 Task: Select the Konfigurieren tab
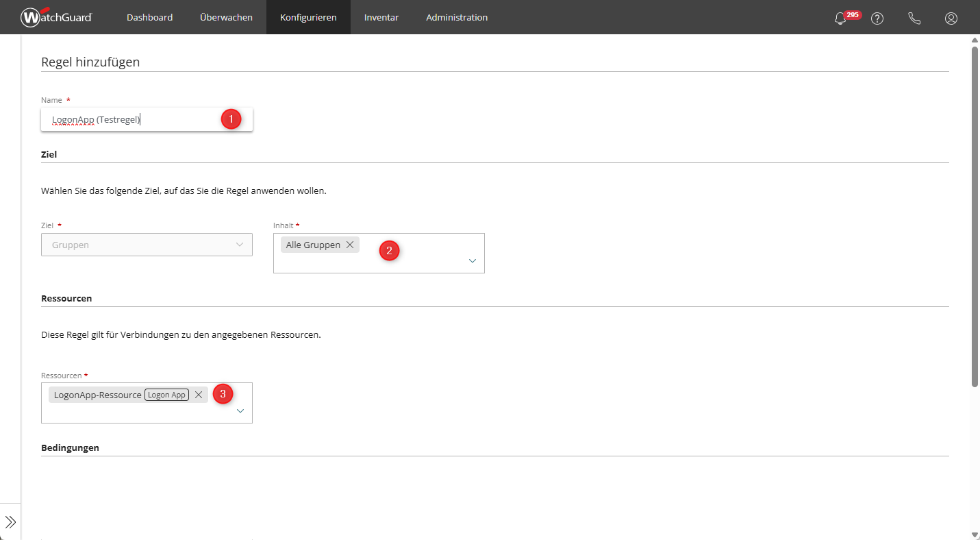pos(308,17)
